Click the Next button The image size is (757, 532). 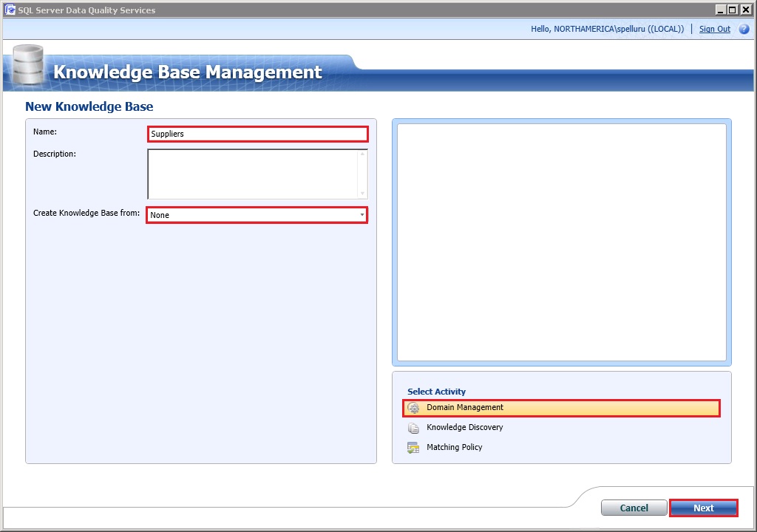click(x=703, y=508)
